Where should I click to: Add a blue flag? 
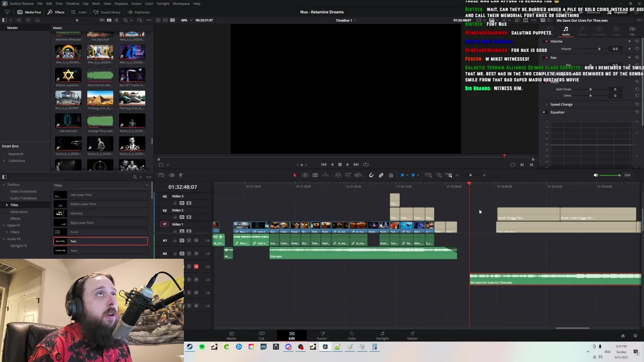pos(402,175)
